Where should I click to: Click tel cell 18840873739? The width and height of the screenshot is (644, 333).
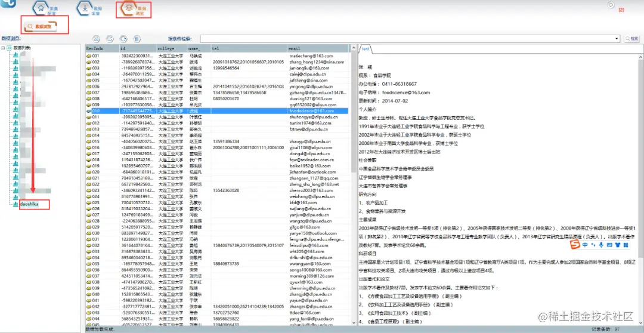point(227,264)
